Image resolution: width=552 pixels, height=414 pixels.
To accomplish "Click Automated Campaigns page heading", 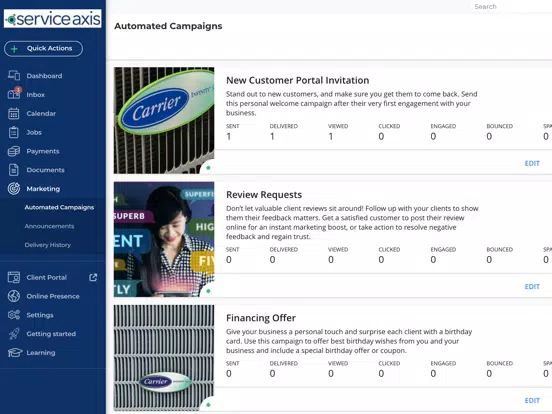I will point(168,26).
